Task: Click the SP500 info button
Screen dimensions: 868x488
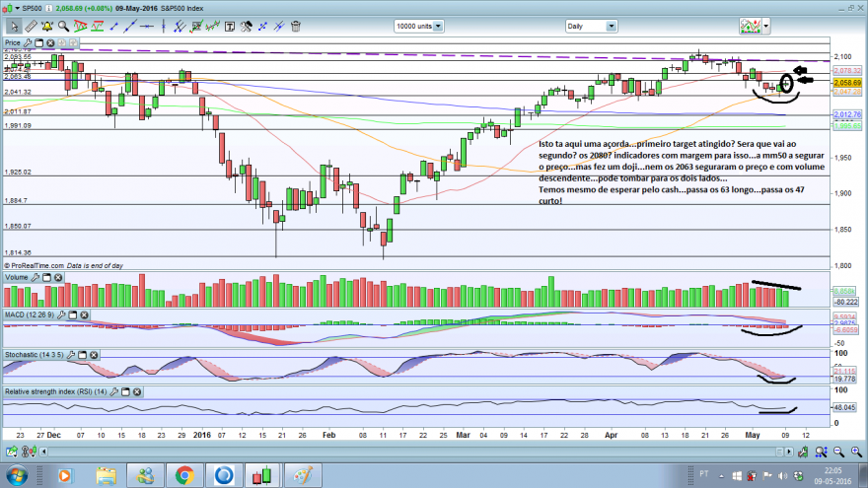Action: [48, 8]
